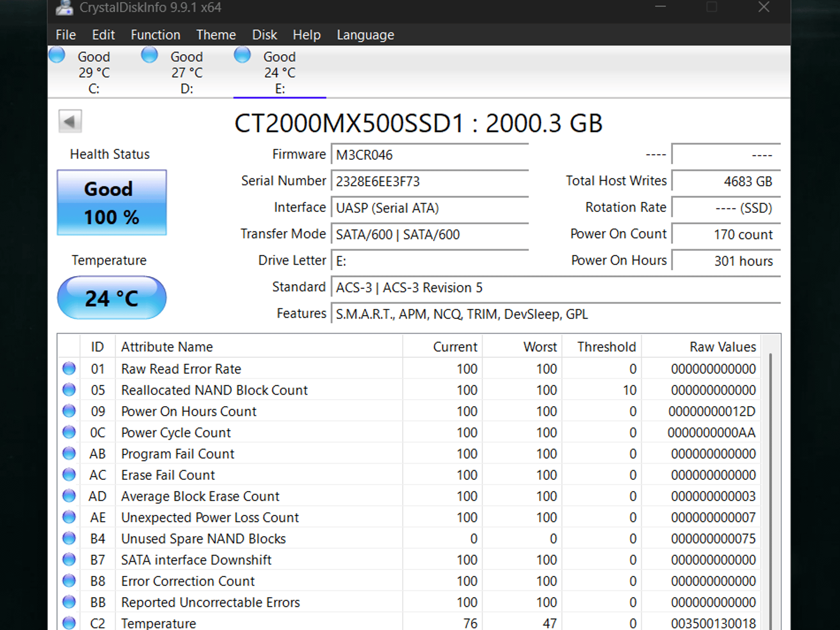Image resolution: width=840 pixels, height=630 pixels.
Task: Click the status orb for Error Correction Count
Action: click(x=69, y=581)
